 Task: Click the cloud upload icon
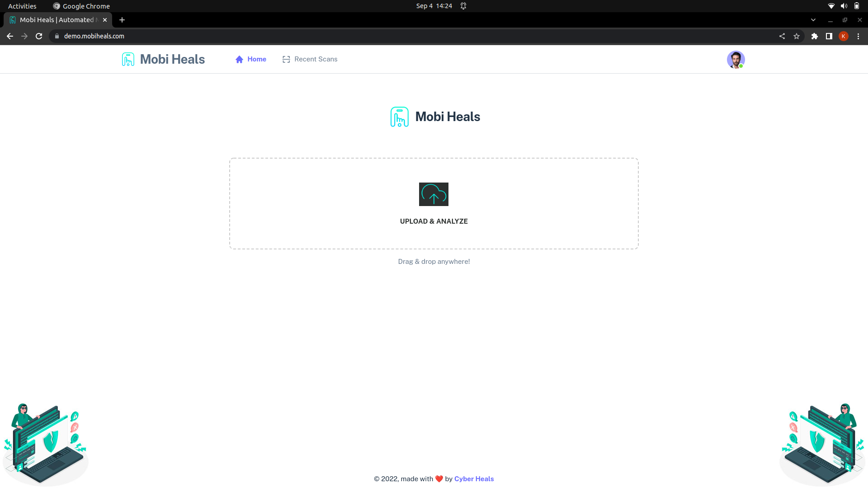click(434, 194)
